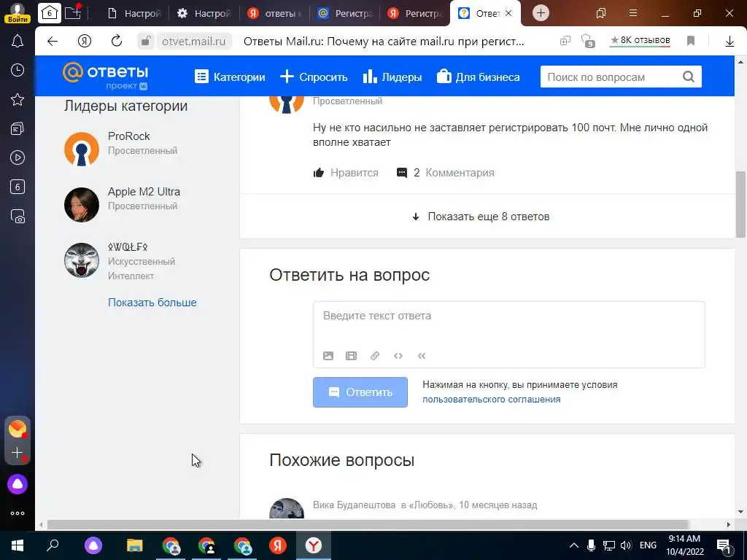
Task: Open File Explorer from the taskbar
Action: (135, 545)
